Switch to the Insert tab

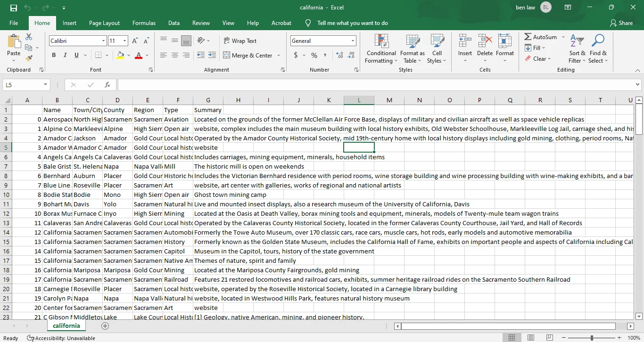[x=69, y=23]
